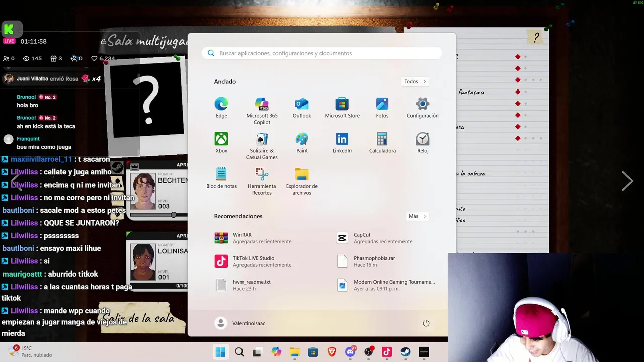This screenshot has width=644, height=362.
Task: Open Solitaire & Casual Games
Action: 262,146
